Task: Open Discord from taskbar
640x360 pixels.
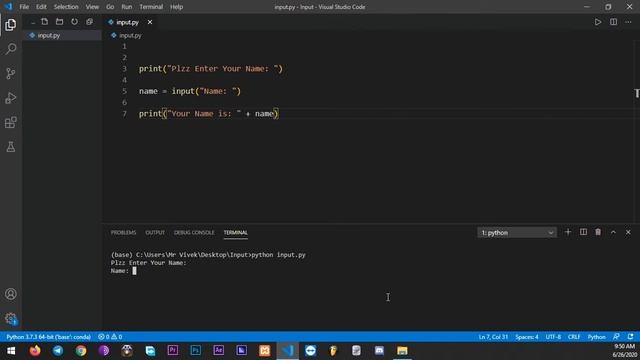Action: click(x=379, y=351)
